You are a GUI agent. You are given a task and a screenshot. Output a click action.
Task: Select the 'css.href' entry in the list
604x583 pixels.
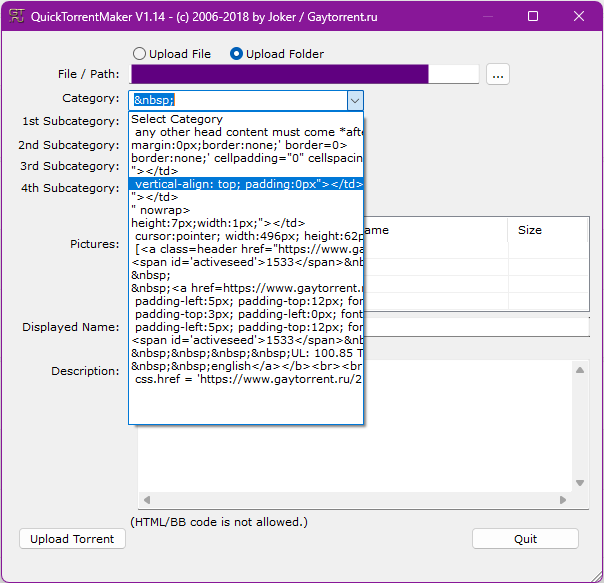click(246, 379)
